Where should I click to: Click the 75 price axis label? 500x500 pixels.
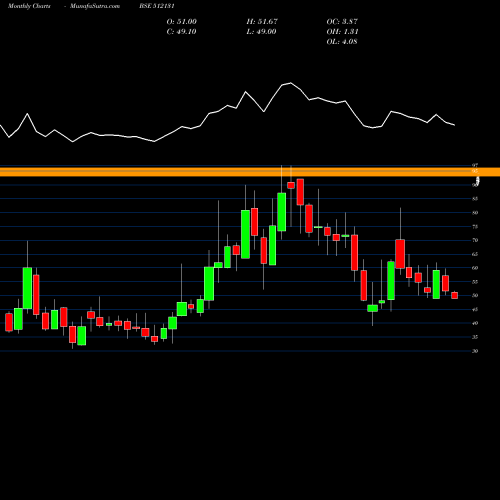[x=475, y=227]
